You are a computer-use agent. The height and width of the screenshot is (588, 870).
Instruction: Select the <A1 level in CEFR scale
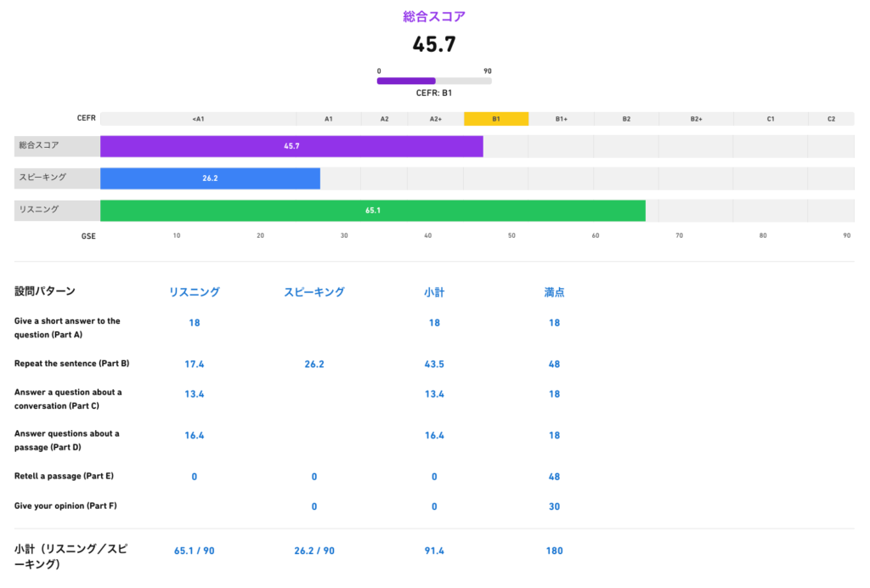pyautogui.click(x=198, y=119)
